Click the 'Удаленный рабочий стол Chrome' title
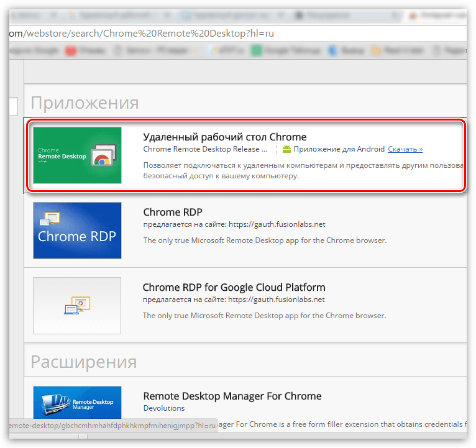This screenshot has width=476, height=448. (225, 137)
